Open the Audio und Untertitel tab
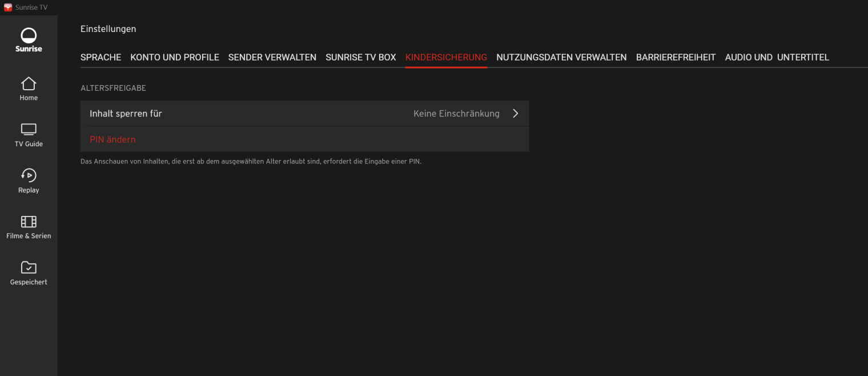 pyautogui.click(x=777, y=57)
